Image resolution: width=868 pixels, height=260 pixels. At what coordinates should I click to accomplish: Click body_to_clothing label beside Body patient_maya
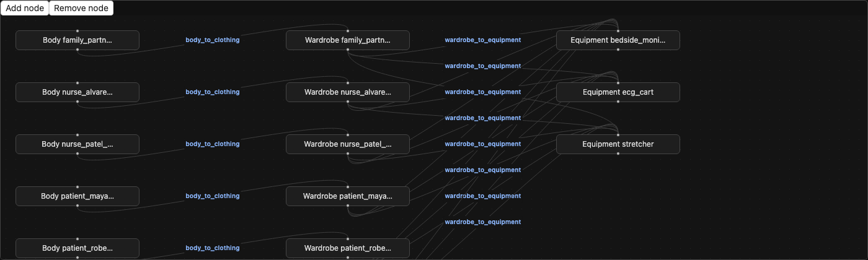[x=213, y=196]
